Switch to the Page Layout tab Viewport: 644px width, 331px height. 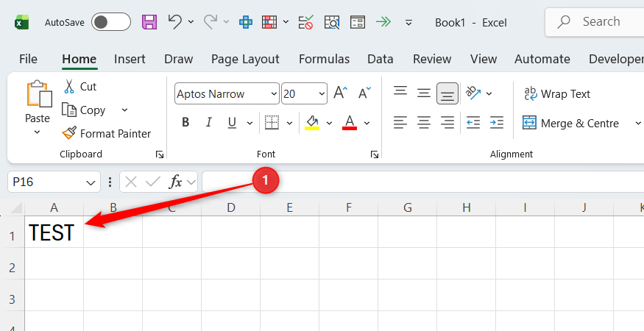pyautogui.click(x=245, y=59)
